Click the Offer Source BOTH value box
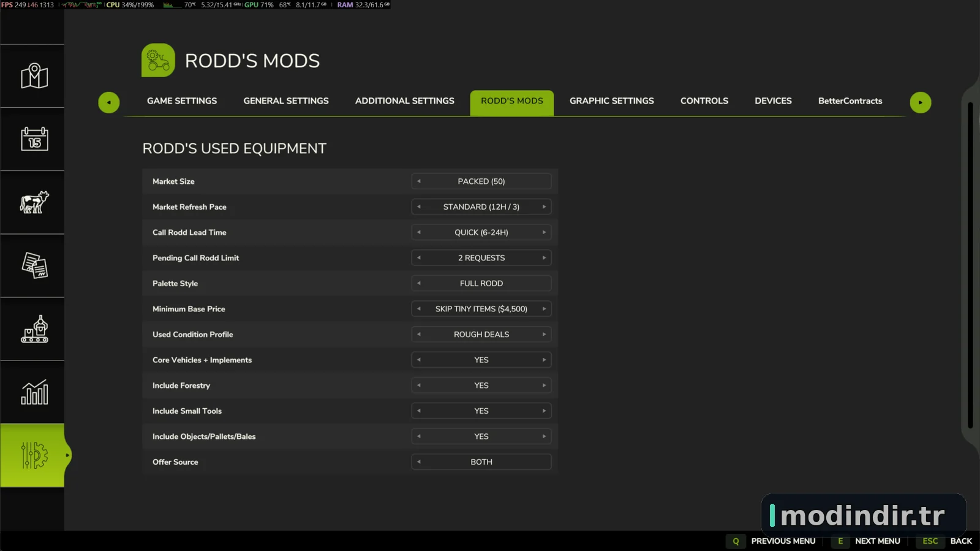Viewport: 980px width, 551px height. [x=481, y=462]
